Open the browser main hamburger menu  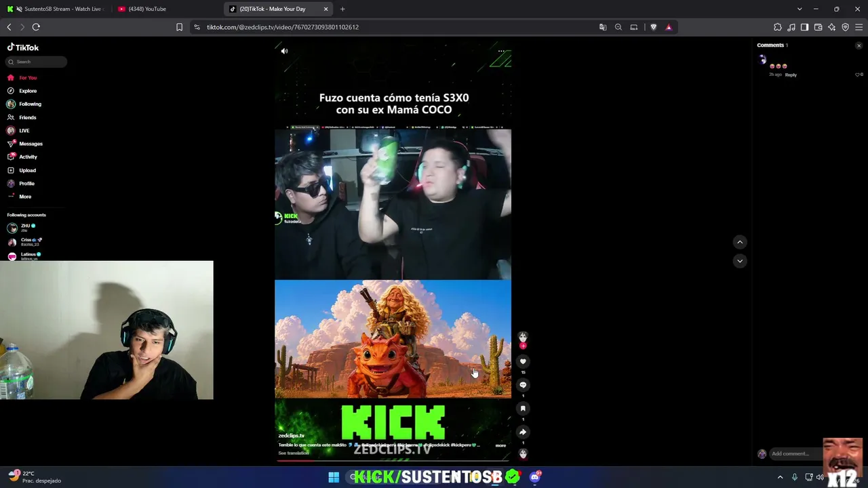click(859, 27)
